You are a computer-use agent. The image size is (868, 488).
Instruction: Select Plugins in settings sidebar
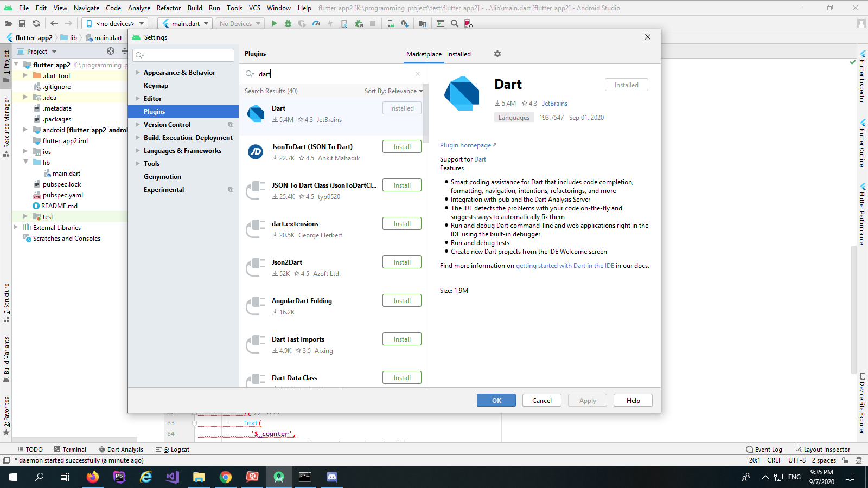point(183,112)
